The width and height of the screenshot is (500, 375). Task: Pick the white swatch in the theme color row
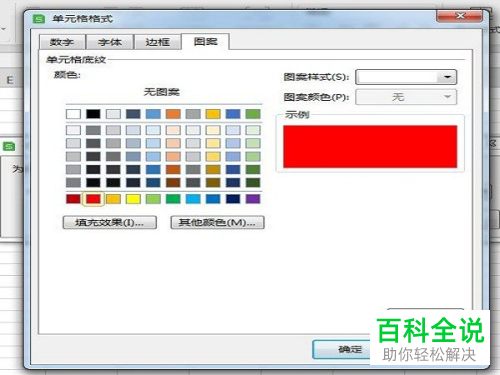(x=73, y=114)
